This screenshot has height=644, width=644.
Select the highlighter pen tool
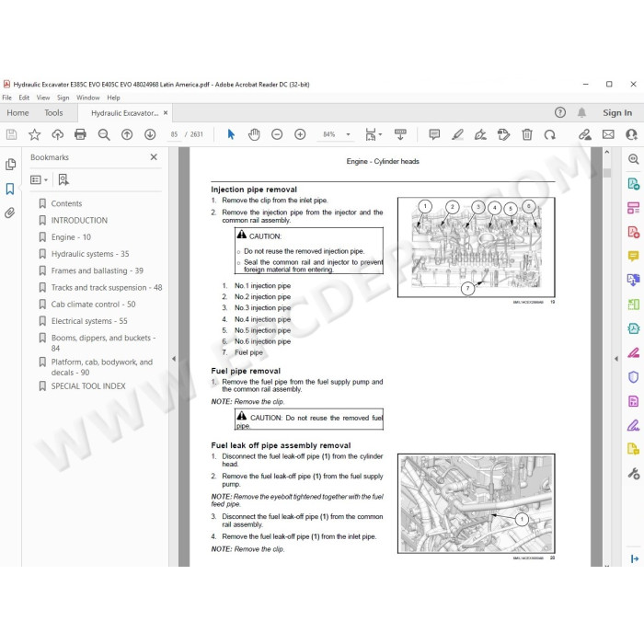(457, 134)
